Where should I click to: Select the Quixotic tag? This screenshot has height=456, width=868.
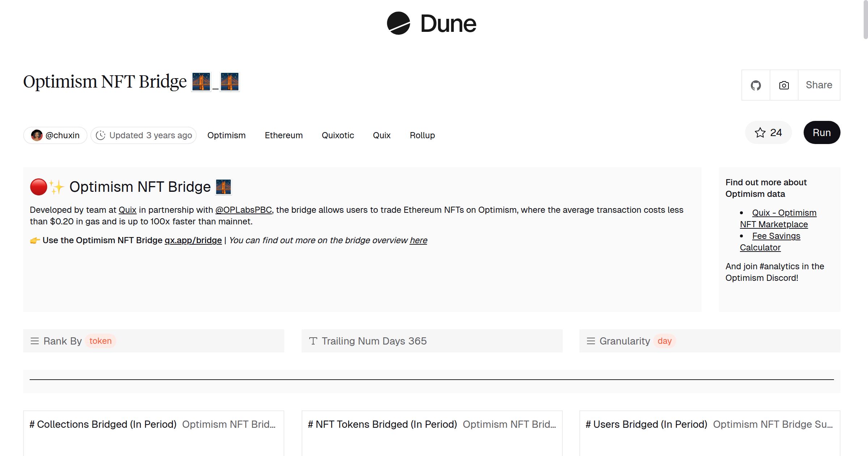coord(338,135)
